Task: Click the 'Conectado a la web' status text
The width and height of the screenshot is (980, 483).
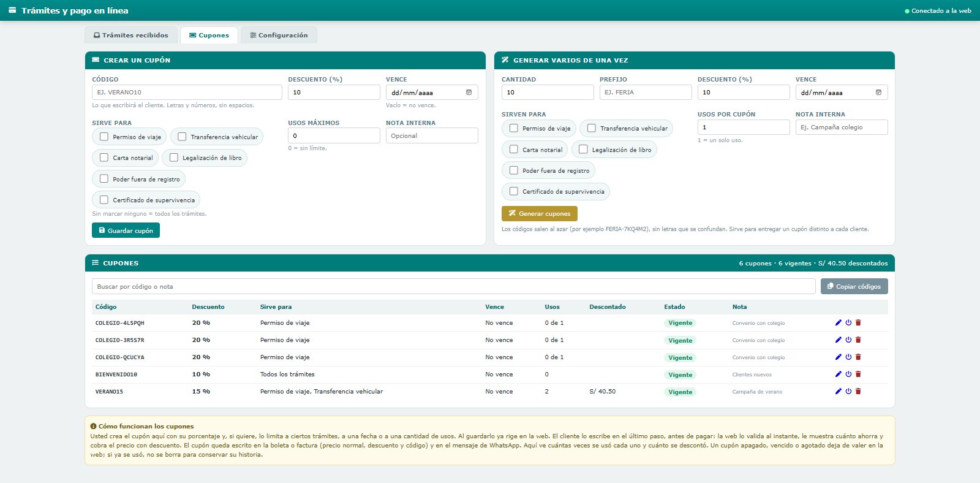Action: tap(941, 11)
